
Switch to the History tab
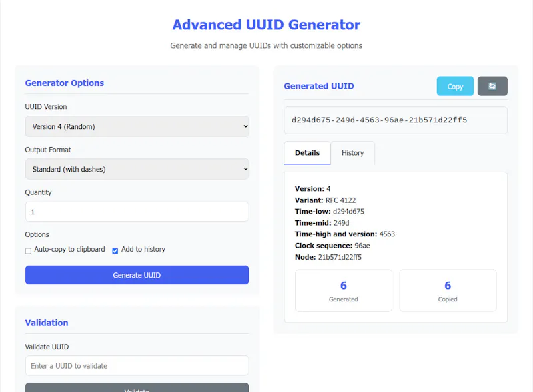click(x=353, y=153)
